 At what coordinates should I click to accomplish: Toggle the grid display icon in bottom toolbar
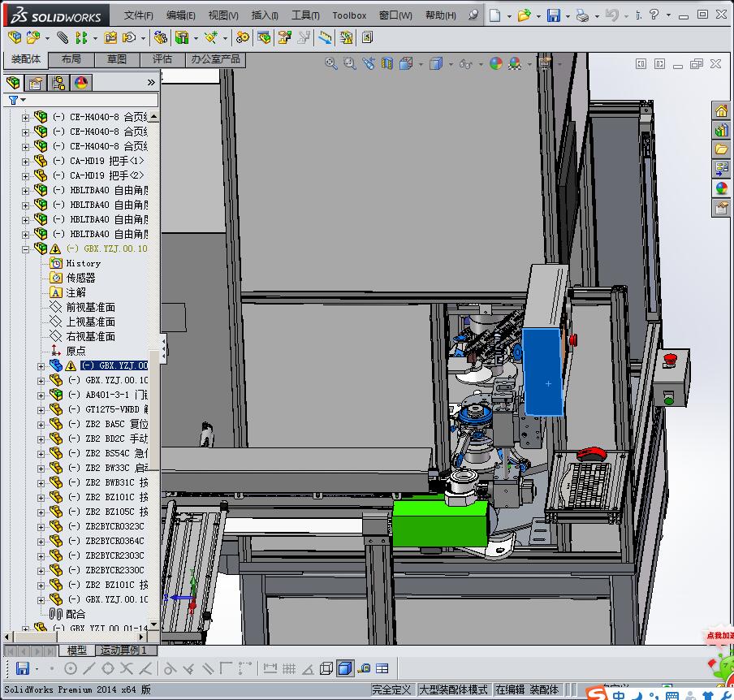click(288, 668)
